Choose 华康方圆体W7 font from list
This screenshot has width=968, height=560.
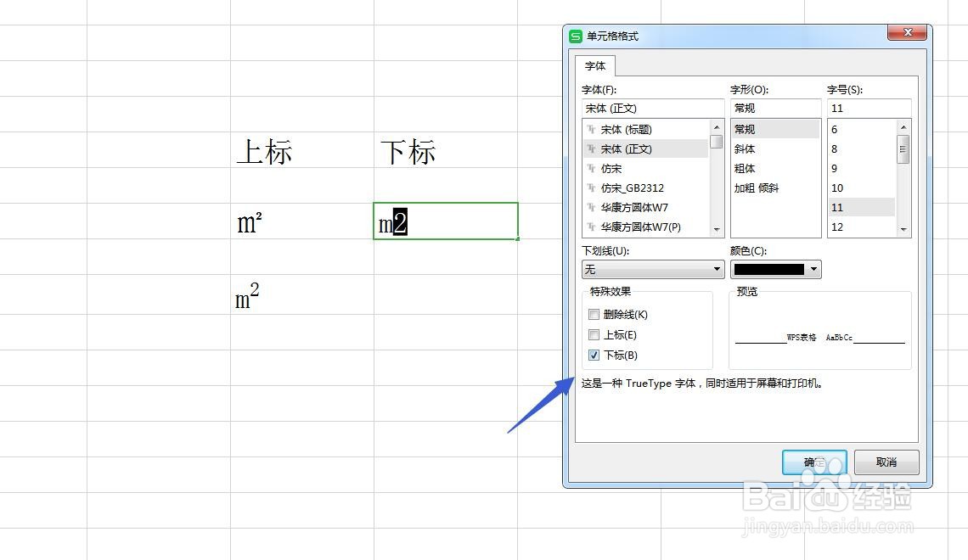(645, 208)
